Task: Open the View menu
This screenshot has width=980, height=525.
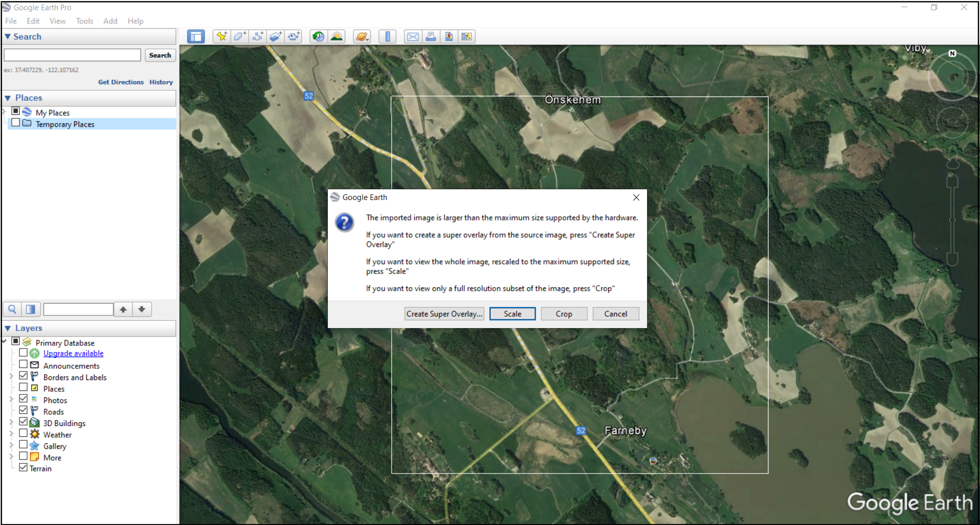Action: pos(58,21)
